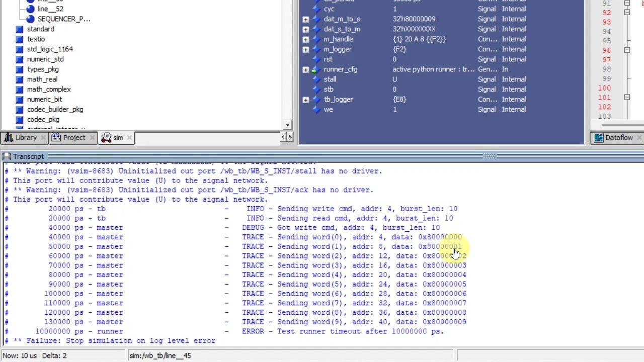
Task: Click line number 100 in the source gutter
Action: [604, 88]
